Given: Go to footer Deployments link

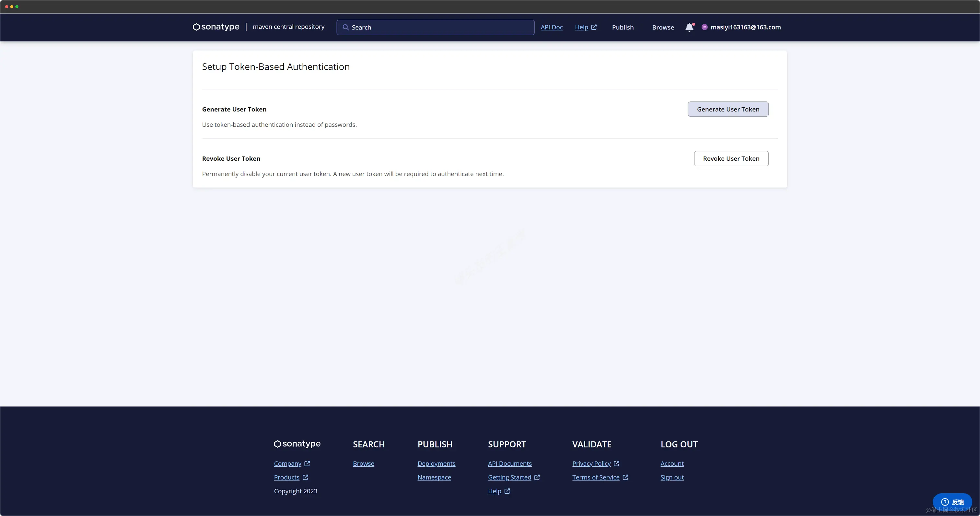Looking at the screenshot, I should 436,463.
